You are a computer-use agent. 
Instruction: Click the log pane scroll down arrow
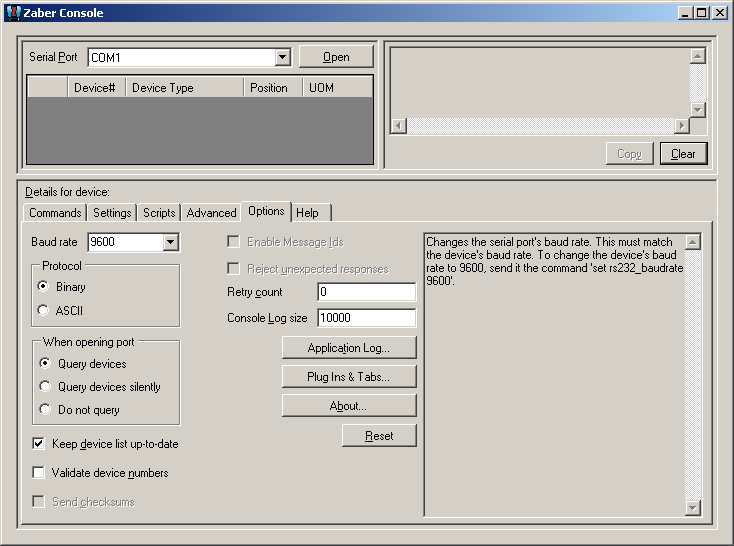coord(698,110)
